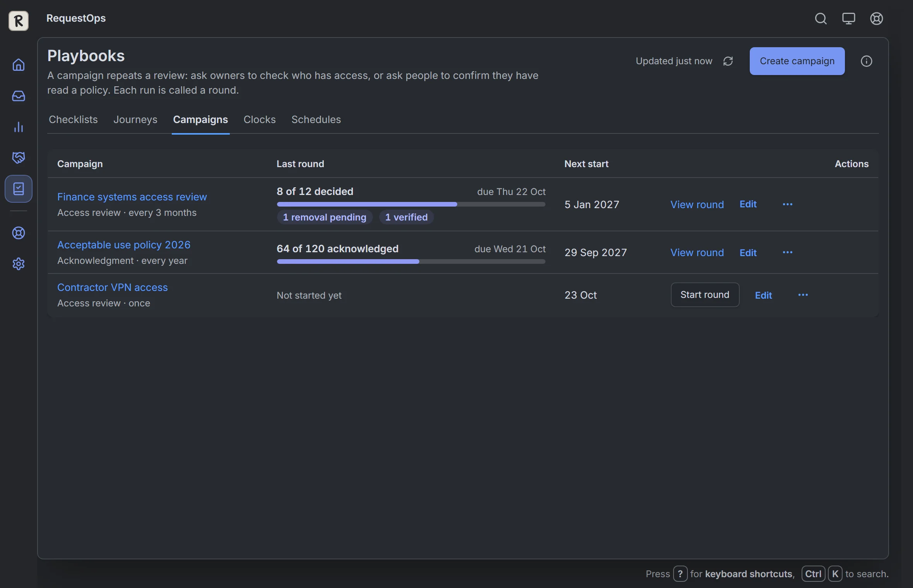The height and width of the screenshot is (588, 913).
Task: Click the 29 Sep 2027 next start date
Action: (x=596, y=252)
